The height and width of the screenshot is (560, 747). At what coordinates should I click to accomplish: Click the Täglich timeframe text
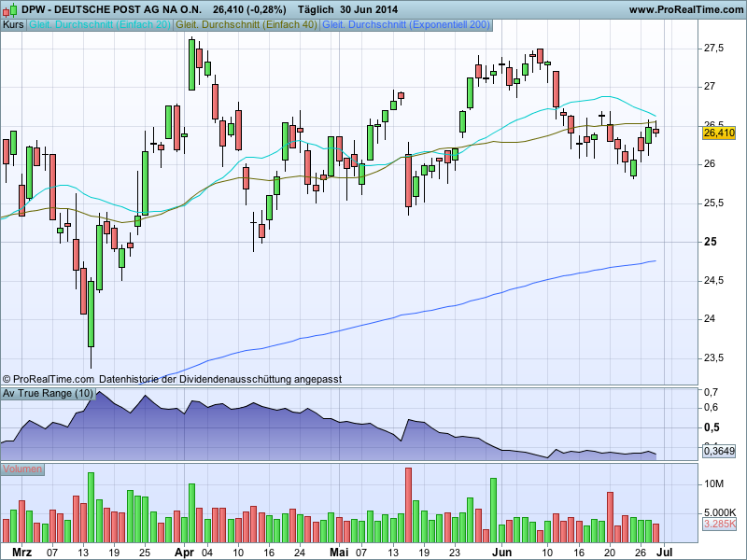click(x=316, y=9)
